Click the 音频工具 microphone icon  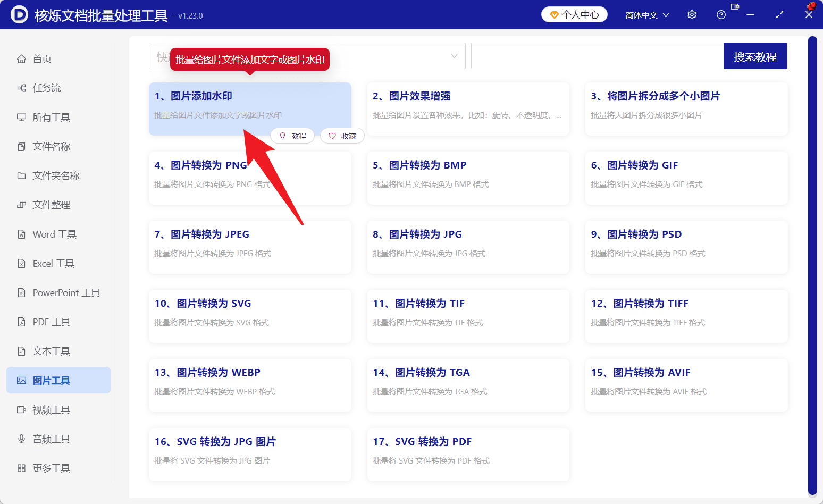[21, 439]
